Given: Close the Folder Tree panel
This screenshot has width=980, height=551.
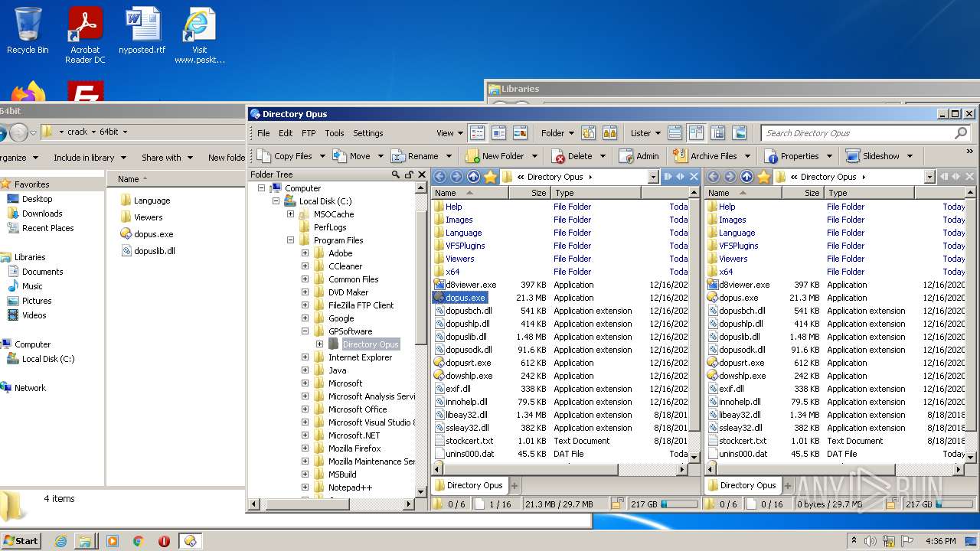Looking at the screenshot, I should pos(422,174).
